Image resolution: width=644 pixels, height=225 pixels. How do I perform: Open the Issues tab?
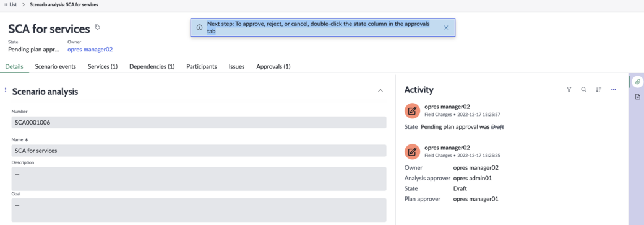tap(236, 67)
